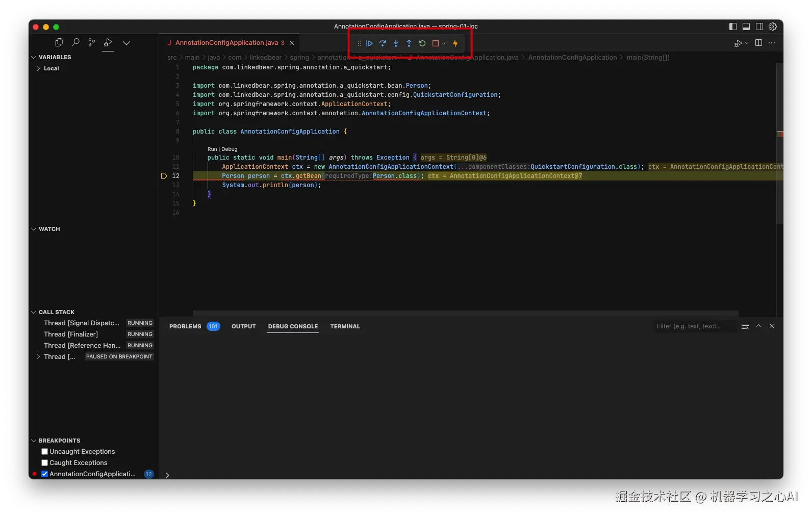Select Thread [Finalizer] row
The image size is (812, 517).
click(94, 334)
